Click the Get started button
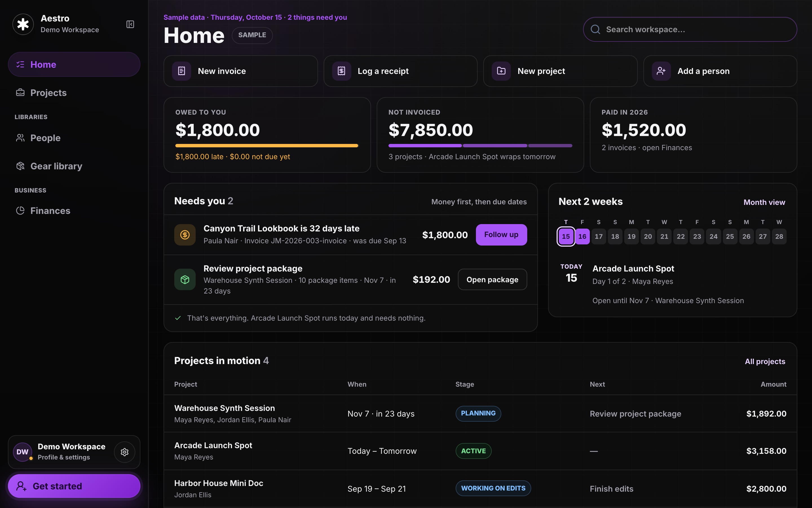 point(74,486)
